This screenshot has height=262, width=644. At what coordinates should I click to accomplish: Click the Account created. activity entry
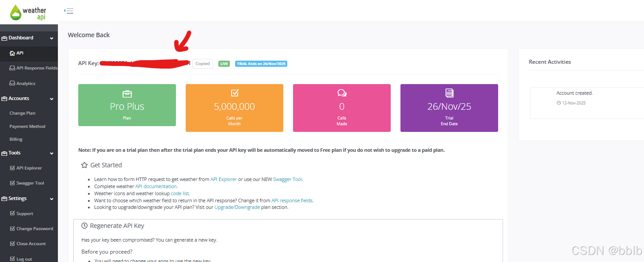575,93
